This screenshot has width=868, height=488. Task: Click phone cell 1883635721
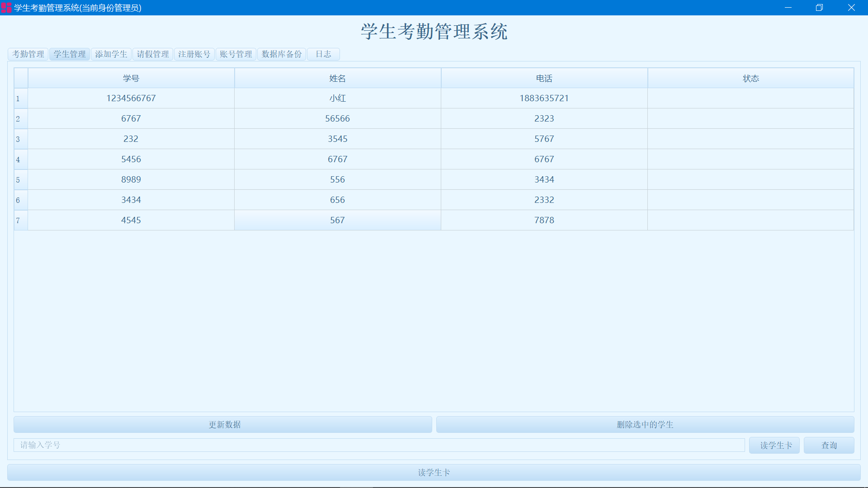coord(544,99)
